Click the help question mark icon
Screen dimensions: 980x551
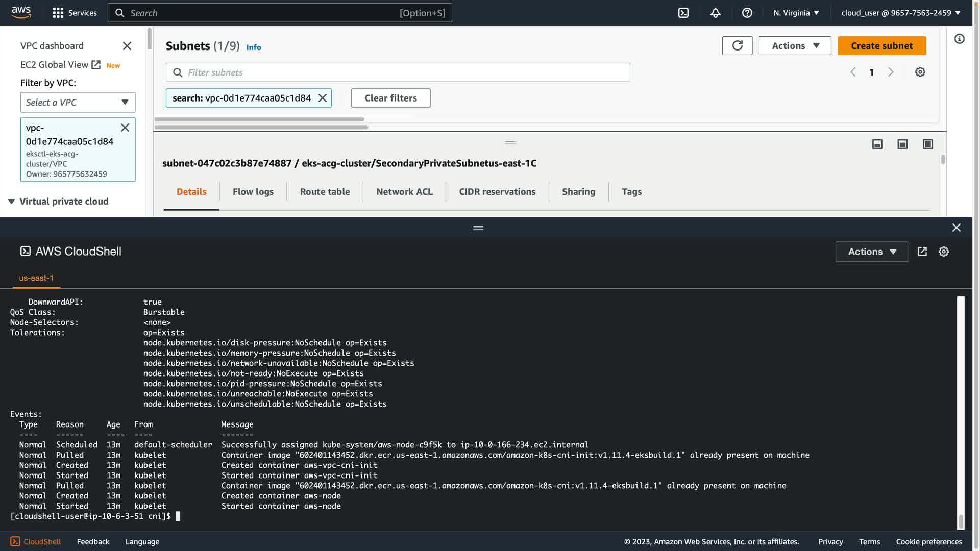(747, 13)
